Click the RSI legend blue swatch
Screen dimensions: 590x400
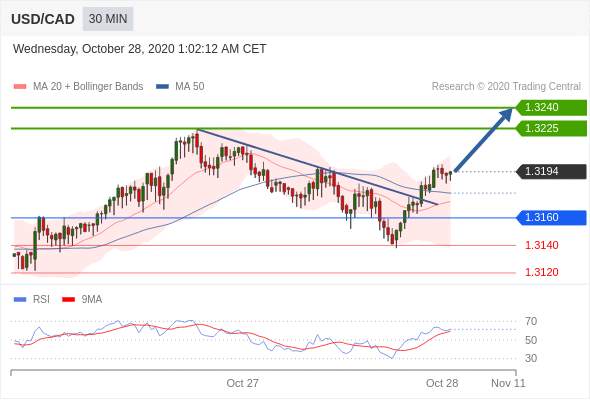tap(20, 300)
